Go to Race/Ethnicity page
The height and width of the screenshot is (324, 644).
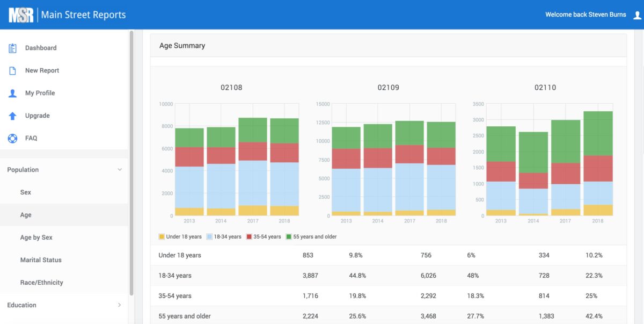coord(41,283)
